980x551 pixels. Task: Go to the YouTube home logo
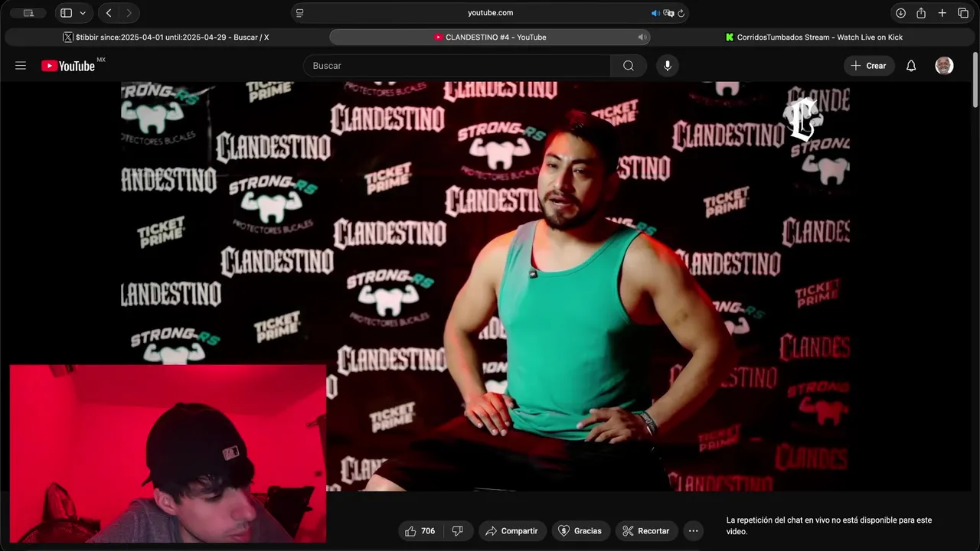point(69,66)
